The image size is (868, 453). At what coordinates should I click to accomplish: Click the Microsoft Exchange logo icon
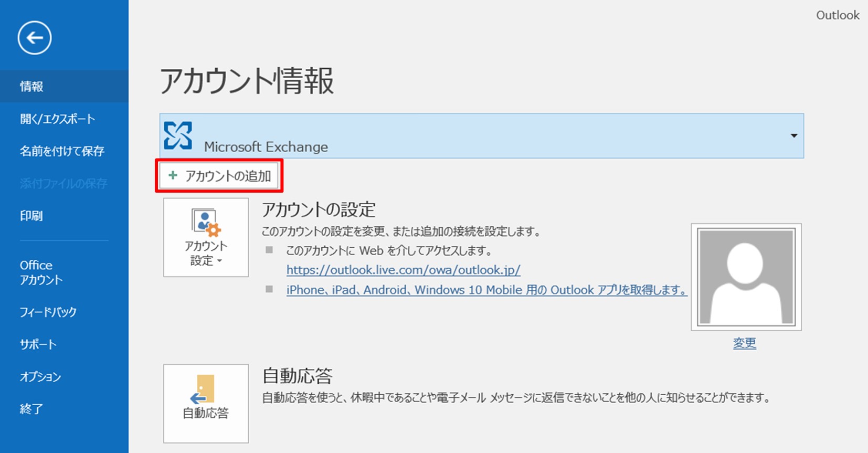point(178,135)
